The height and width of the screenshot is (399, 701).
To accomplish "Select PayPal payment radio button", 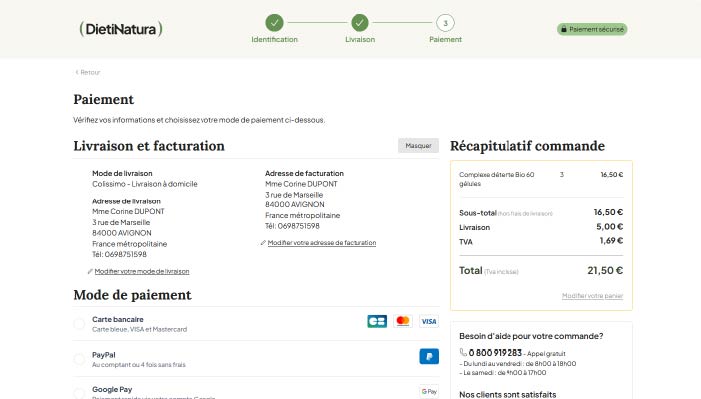I will pyautogui.click(x=79, y=359).
